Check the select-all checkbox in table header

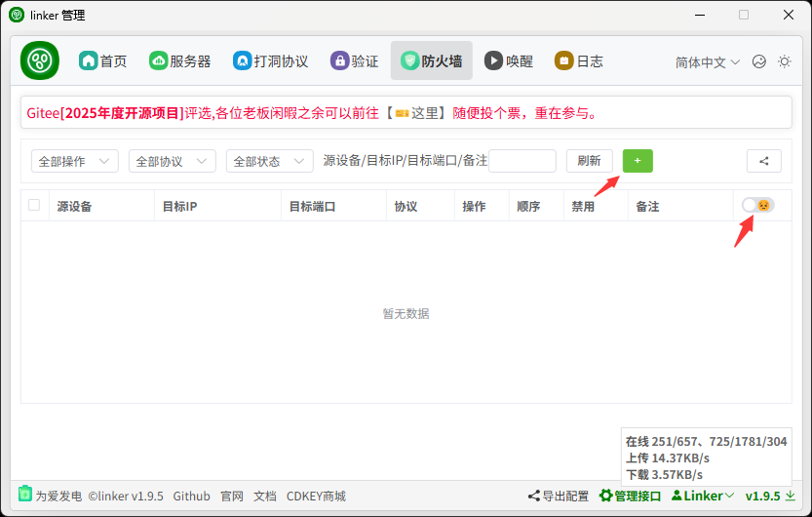(x=35, y=206)
